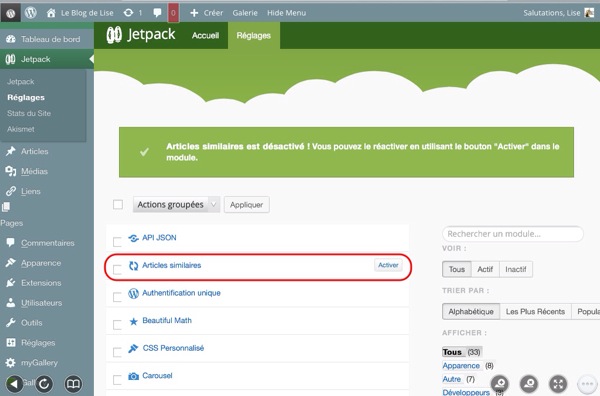Tick the Articles similaires checkbox
This screenshot has height=396, width=600.
point(117,269)
